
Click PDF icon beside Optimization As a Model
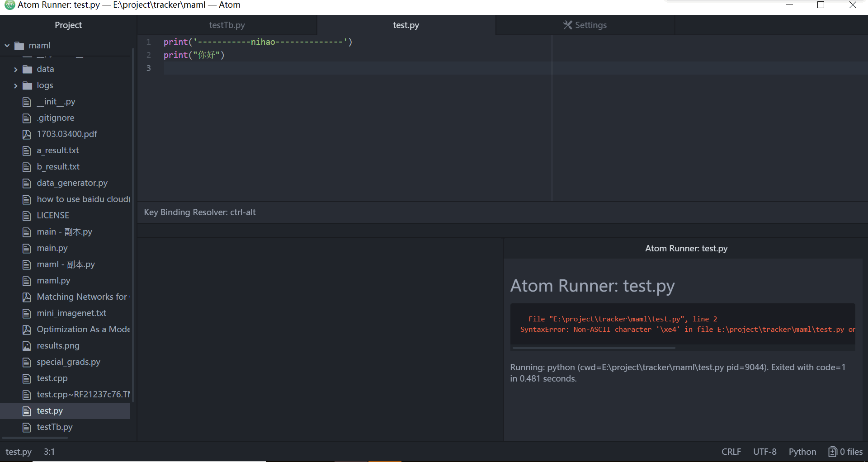(x=27, y=330)
